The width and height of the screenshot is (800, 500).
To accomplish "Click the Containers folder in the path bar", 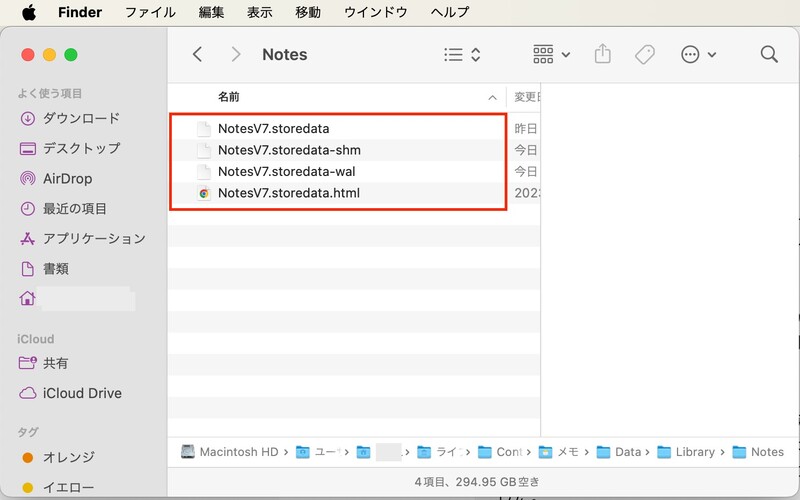I will [500, 452].
